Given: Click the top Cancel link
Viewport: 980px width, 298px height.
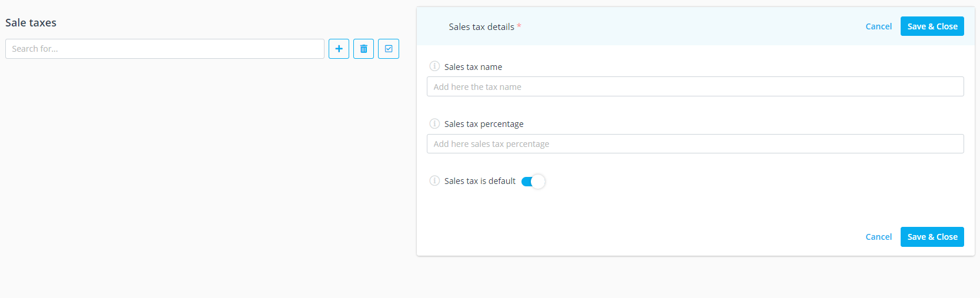Looking at the screenshot, I should coord(878,26).
